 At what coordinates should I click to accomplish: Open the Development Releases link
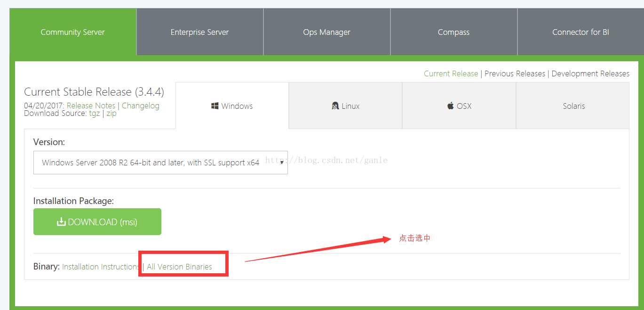pos(590,73)
